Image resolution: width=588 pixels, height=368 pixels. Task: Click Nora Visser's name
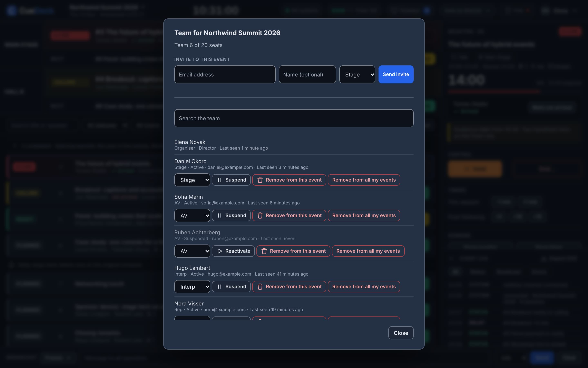(x=189, y=304)
